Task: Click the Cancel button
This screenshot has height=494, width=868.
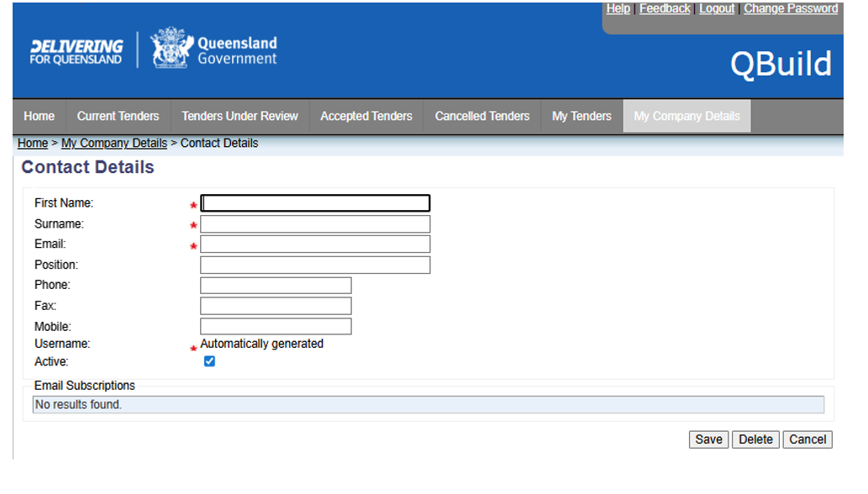Action: tap(807, 439)
